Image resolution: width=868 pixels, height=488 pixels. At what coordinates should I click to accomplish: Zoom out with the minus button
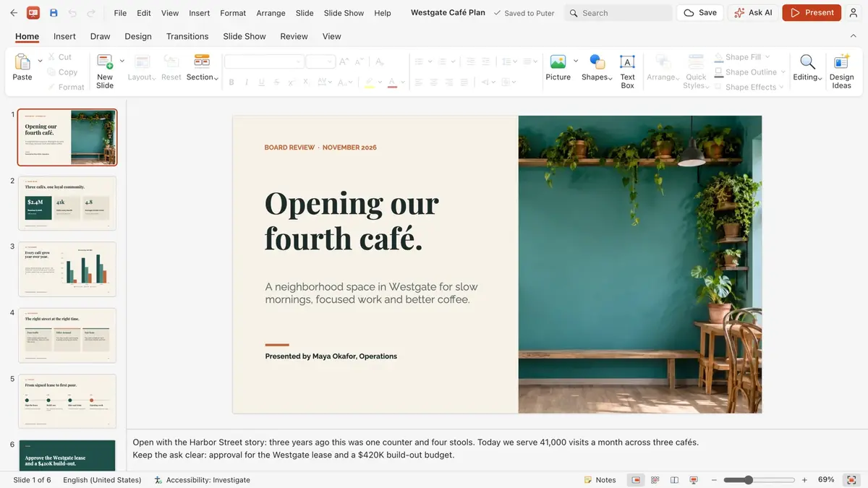click(713, 480)
